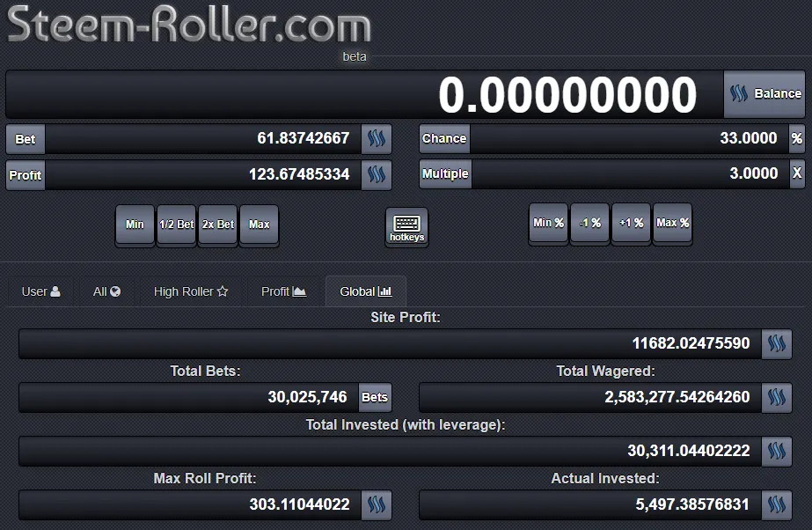Viewport: 812px width, 530px height.
Task: Click the percent symbol beside Chance
Action: [x=797, y=138]
